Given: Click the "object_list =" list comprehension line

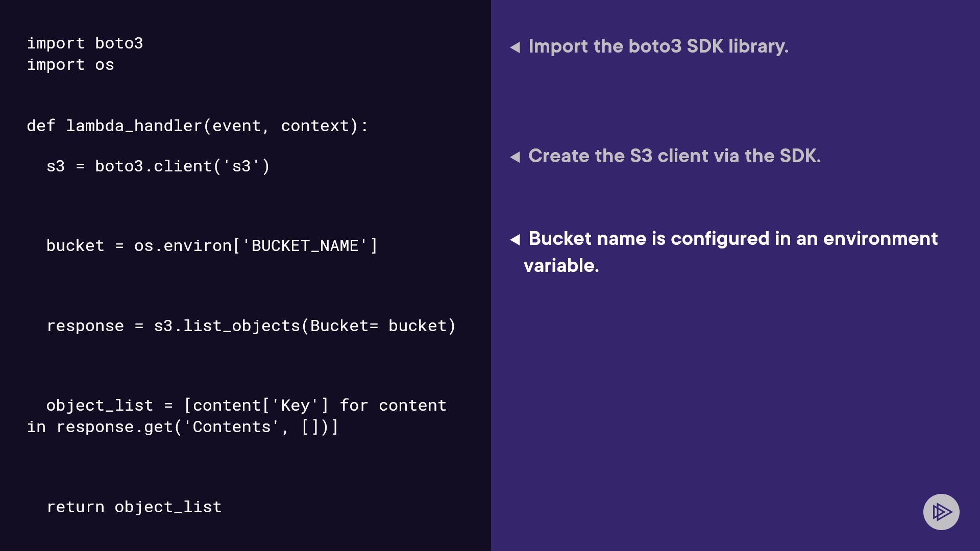Looking at the screenshot, I should (x=246, y=406).
